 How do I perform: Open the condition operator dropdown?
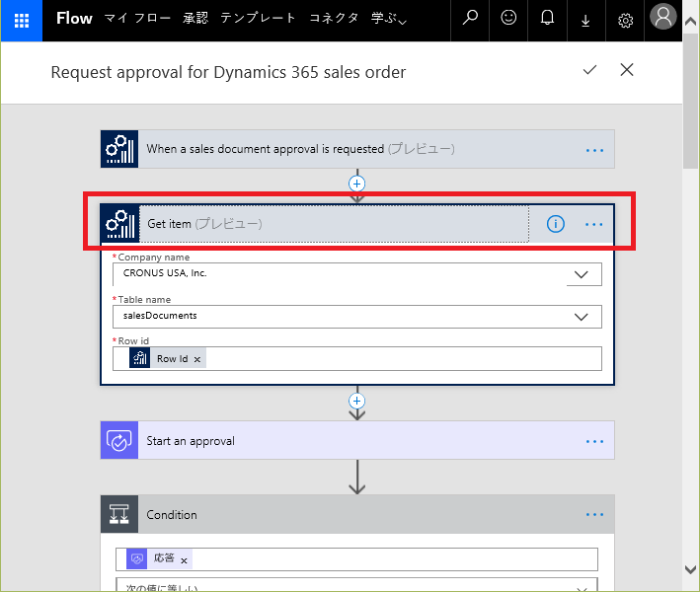(x=356, y=585)
